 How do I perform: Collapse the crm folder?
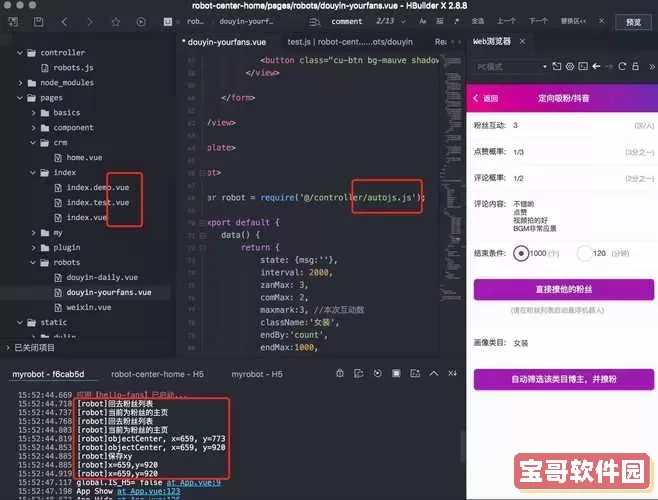pos(33,143)
